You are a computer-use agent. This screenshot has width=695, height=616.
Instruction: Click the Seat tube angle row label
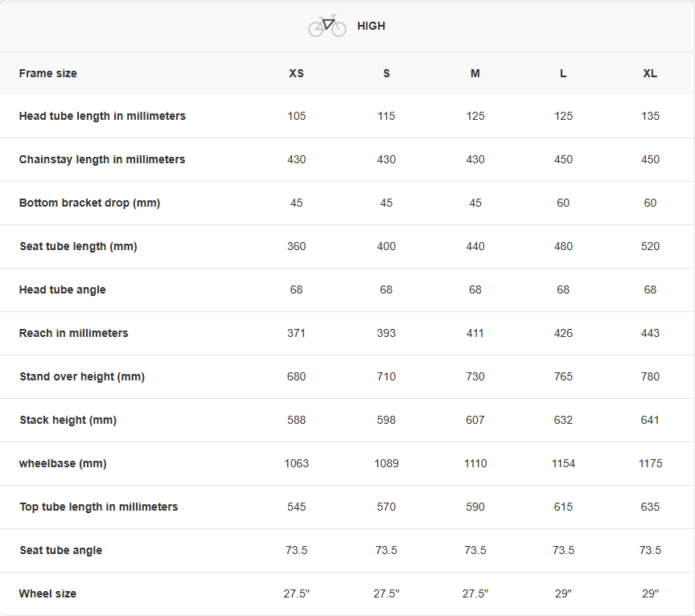[60, 550]
